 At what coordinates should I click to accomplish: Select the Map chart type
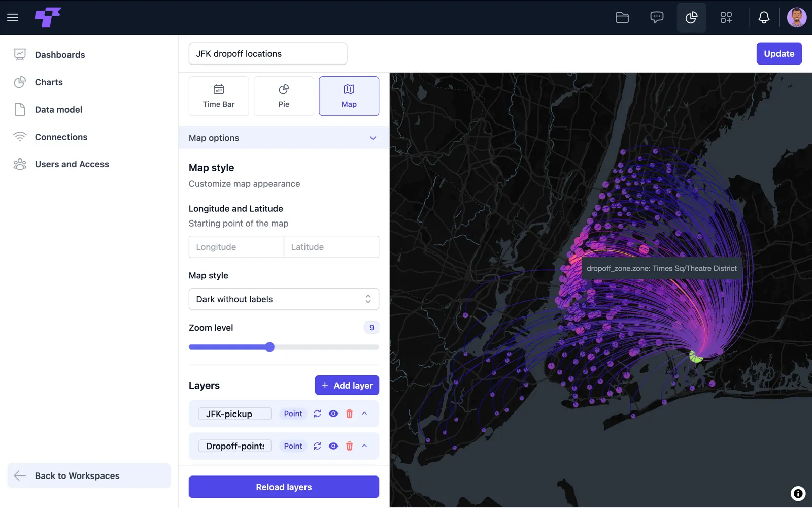[349, 96]
